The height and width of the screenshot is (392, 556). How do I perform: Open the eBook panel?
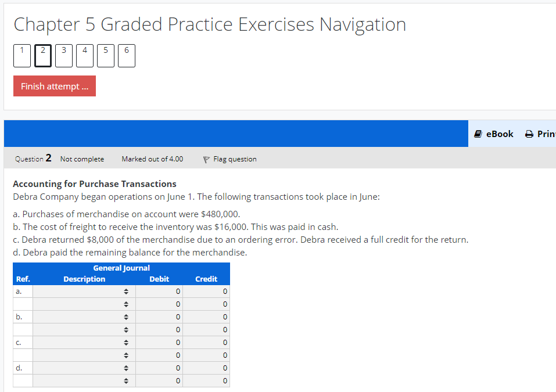click(x=493, y=134)
